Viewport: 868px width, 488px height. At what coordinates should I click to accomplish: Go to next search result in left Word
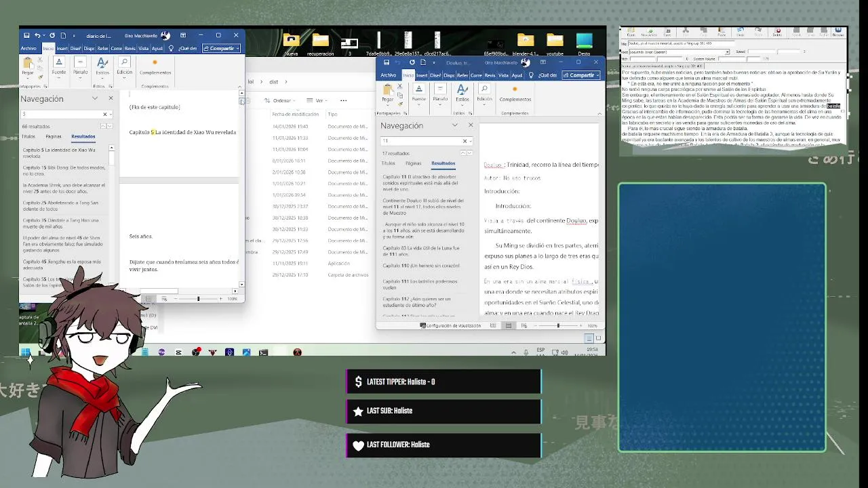[108, 126]
